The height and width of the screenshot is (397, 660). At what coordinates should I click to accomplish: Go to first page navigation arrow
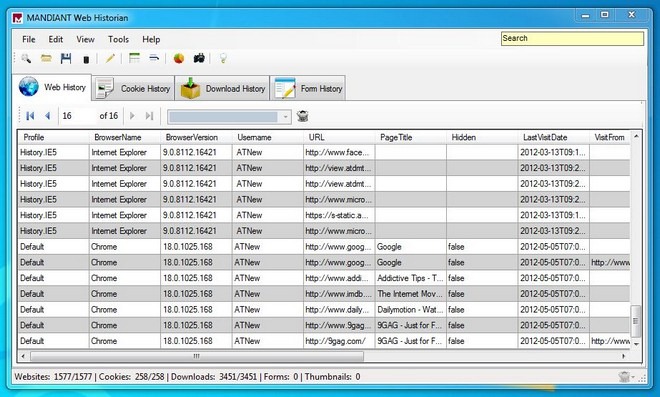[30, 116]
